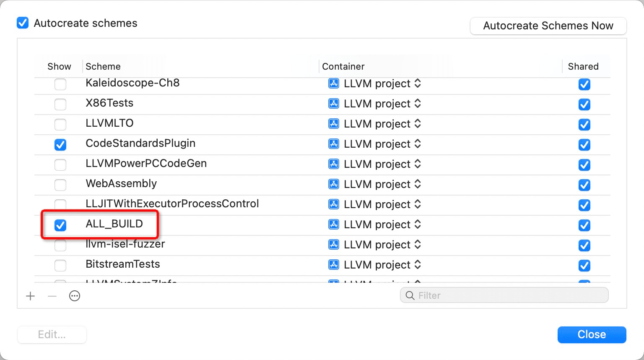
Task: Click the X86Tests container project icon
Action: (334, 104)
